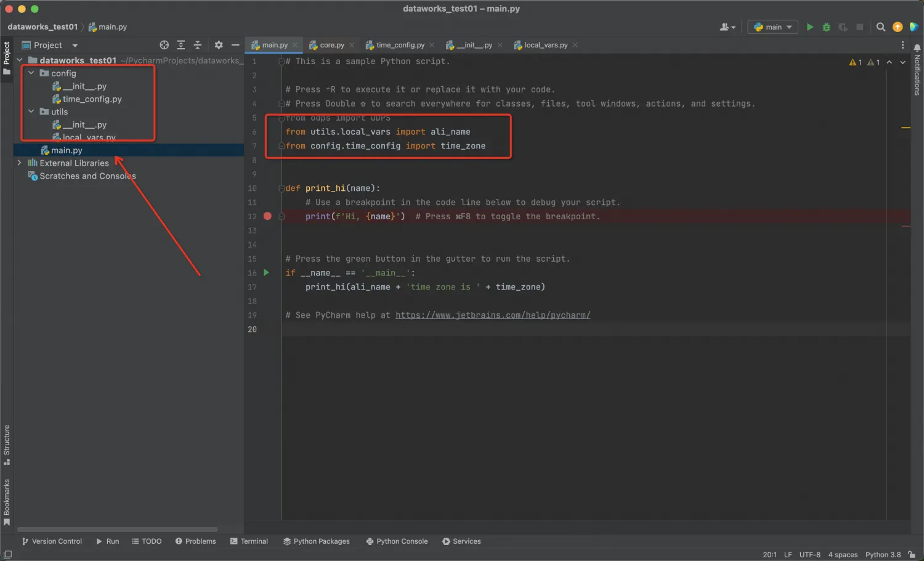Collapse the utils folder in the tree
This screenshot has height=561, width=924.
click(x=30, y=111)
